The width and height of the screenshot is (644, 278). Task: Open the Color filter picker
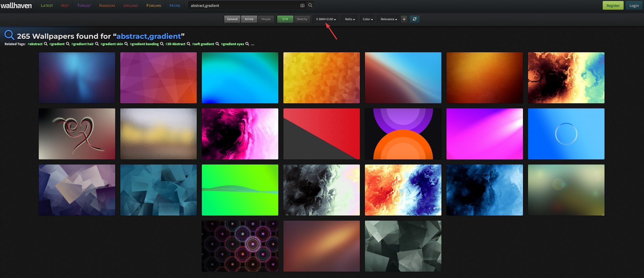(x=367, y=19)
